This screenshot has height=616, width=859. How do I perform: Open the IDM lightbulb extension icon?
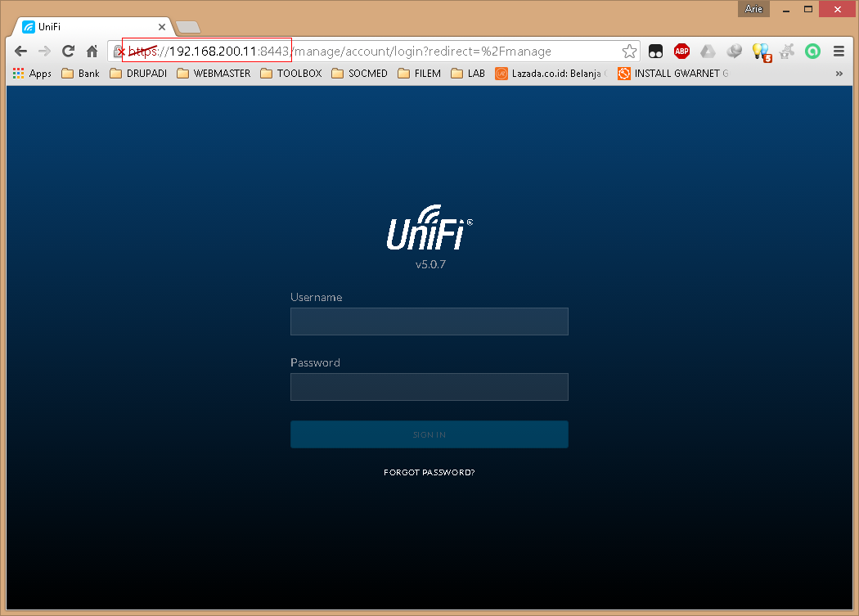click(762, 51)
